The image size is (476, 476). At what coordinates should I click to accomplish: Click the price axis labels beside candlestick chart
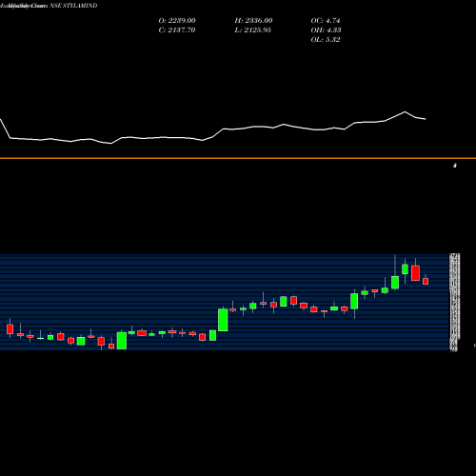tap(454, 302)
